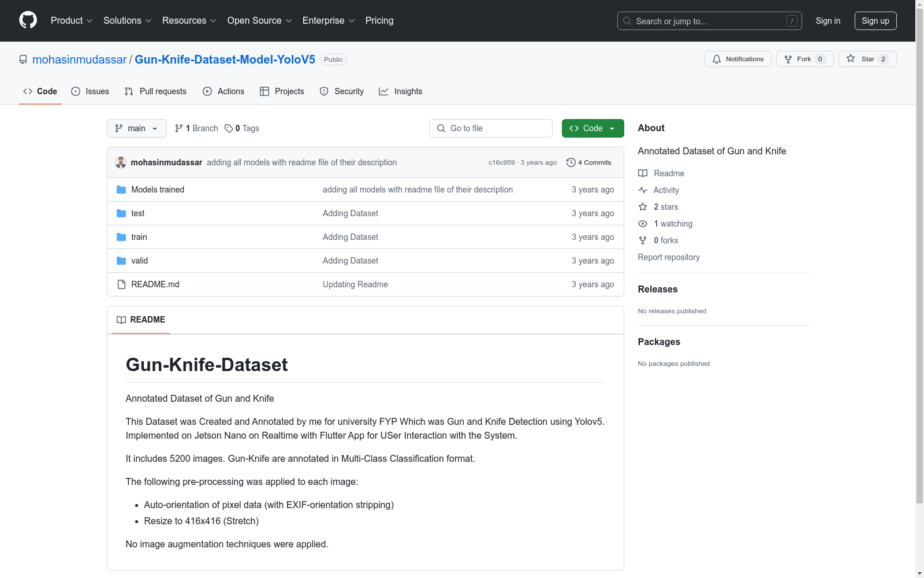
Task: Click the valid folder icon
Action: (121, 261)
